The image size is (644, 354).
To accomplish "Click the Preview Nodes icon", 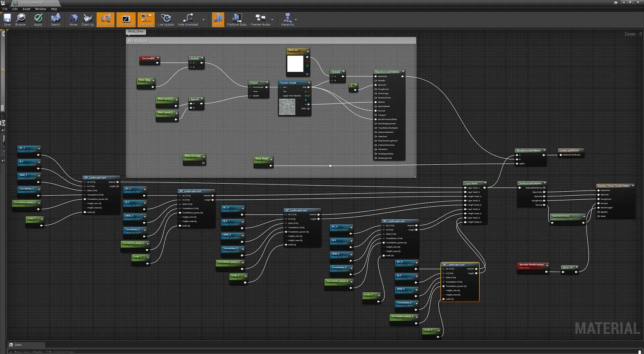I will 260,19.
